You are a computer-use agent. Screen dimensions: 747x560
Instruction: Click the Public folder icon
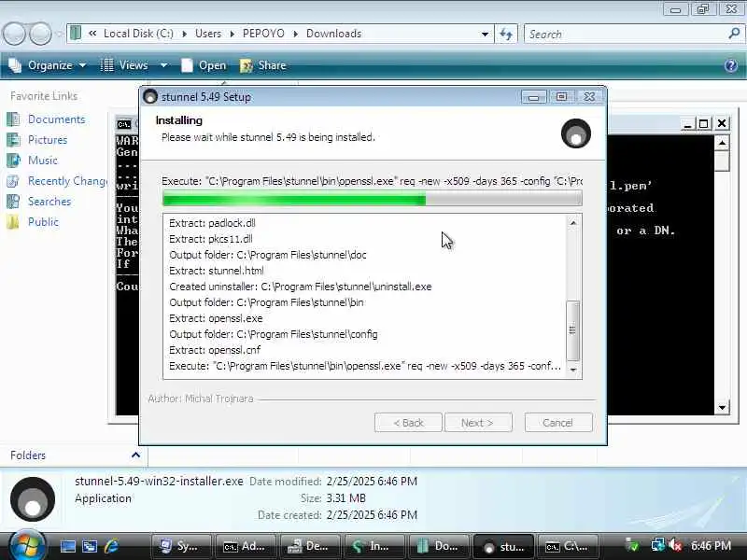(13, 222)
